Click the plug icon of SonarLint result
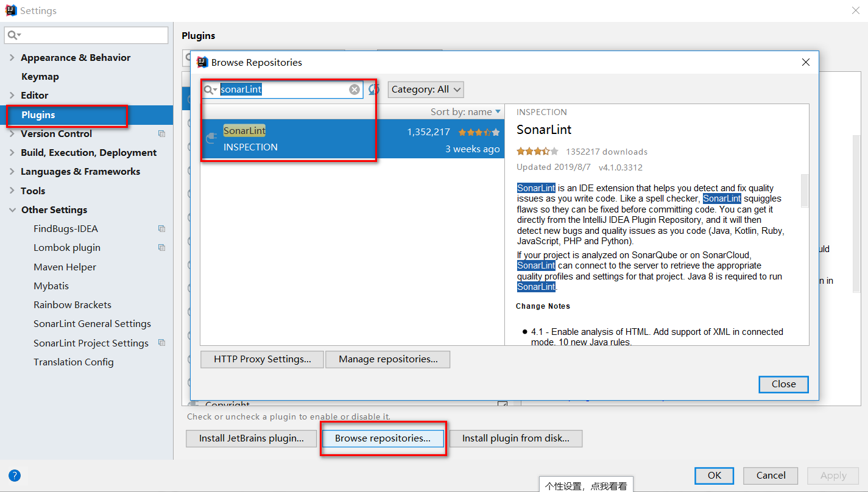Viewport: 868px width, 492px height. coord(211,138)
